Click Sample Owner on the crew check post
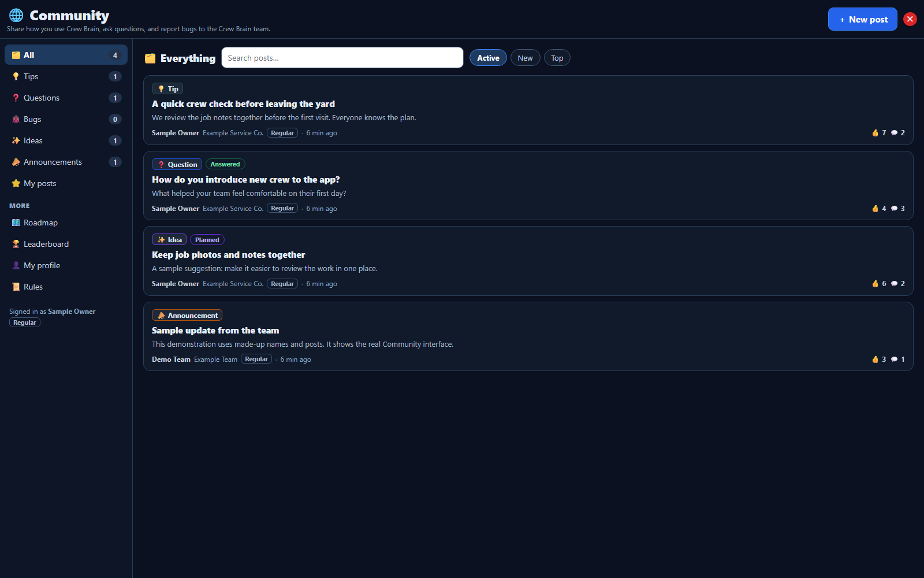This screenshot has width=924, height=578. point(176,133)
